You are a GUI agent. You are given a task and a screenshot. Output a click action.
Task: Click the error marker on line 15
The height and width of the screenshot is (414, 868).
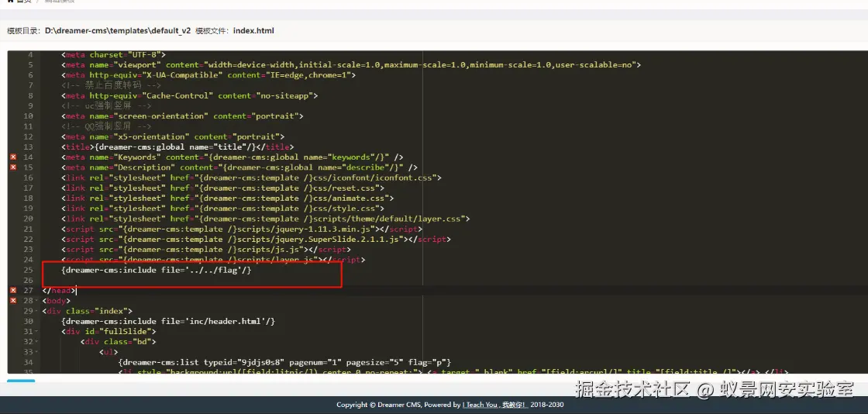tap(13, 167)
